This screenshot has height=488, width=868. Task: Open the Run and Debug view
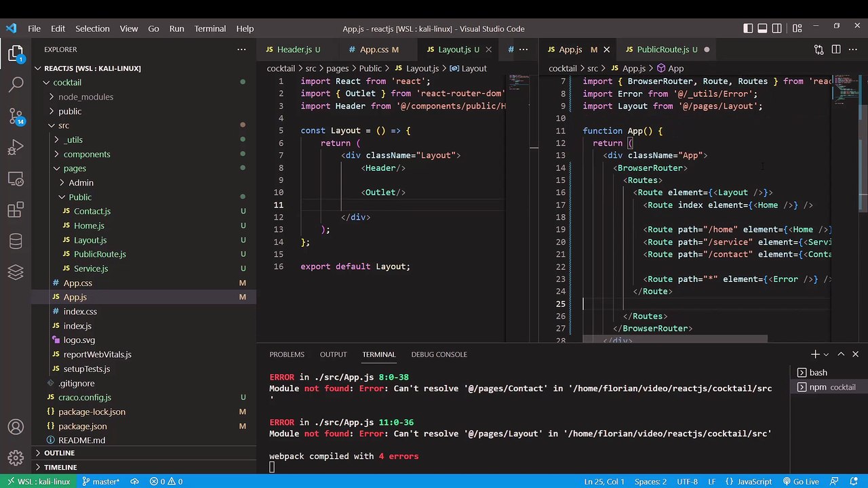(x=16, y=148)
